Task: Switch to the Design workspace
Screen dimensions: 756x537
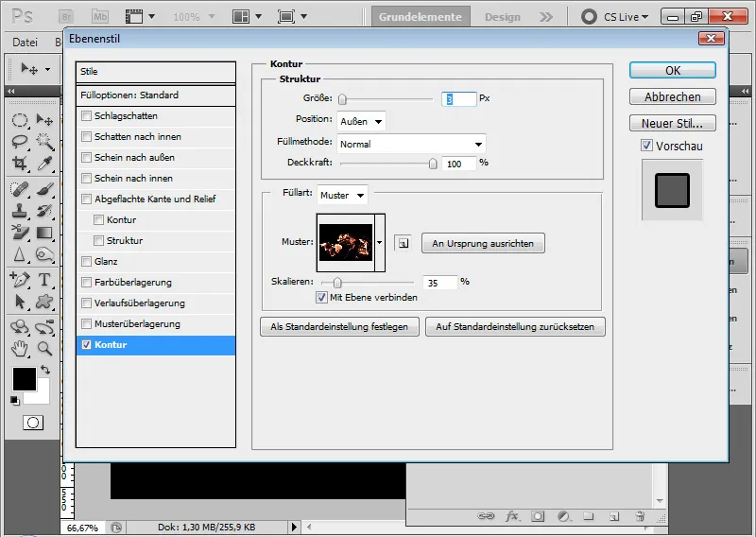Action: (x=503, y=17)
